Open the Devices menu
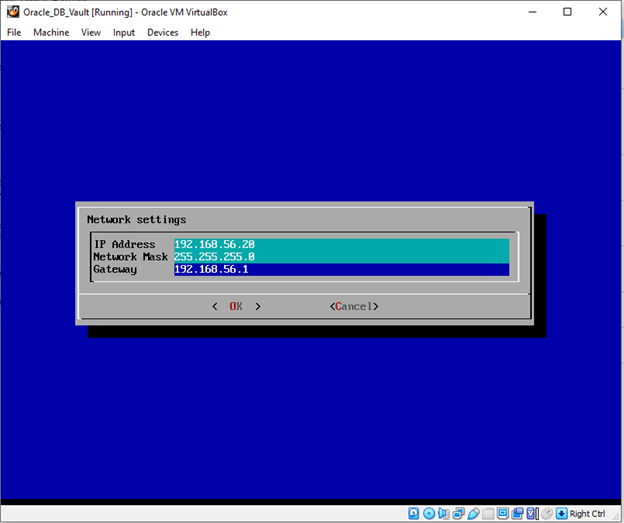624x523 pixels. click(x=162, y=32)
